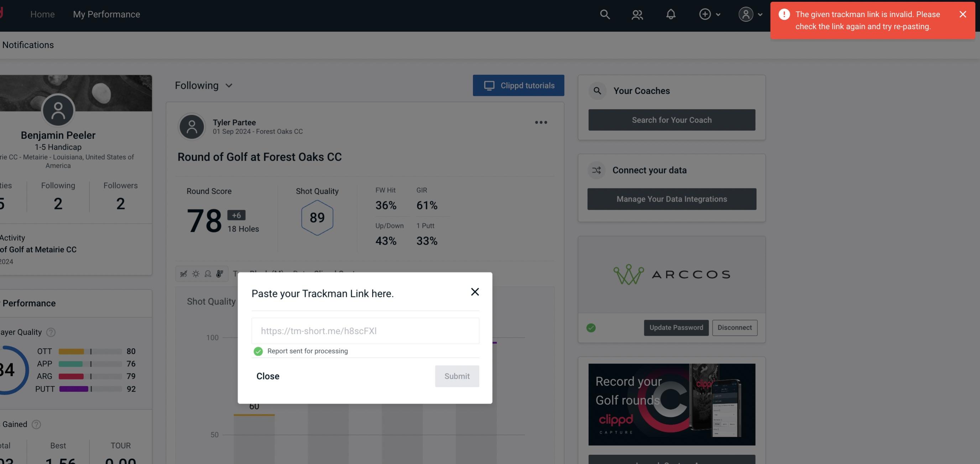Click the data connect/sync icon
The height and width of the screenshot is (464, 980).
(597, 170)
